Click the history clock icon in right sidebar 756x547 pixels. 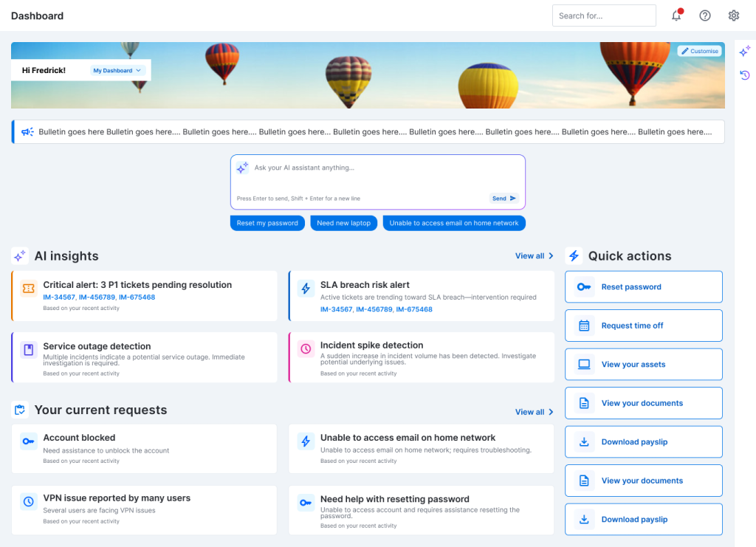(x=745, y=75)
